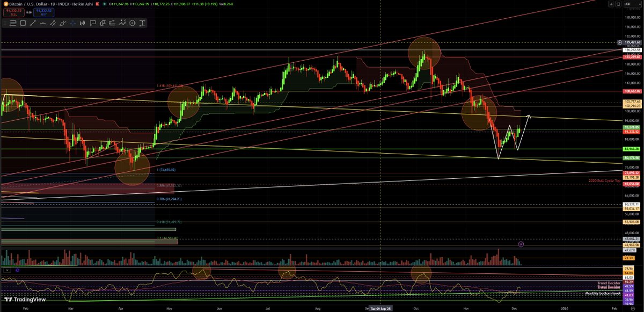Viewport: 644px width, 312px height.
Task: Select the Rectangle drawing tool
Action: (x=22, y=23)
